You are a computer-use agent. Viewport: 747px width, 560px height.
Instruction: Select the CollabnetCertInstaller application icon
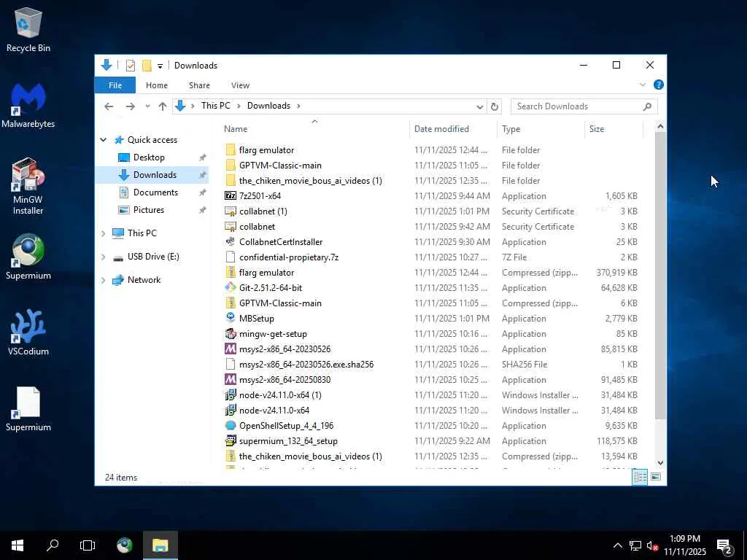point(230,242)
